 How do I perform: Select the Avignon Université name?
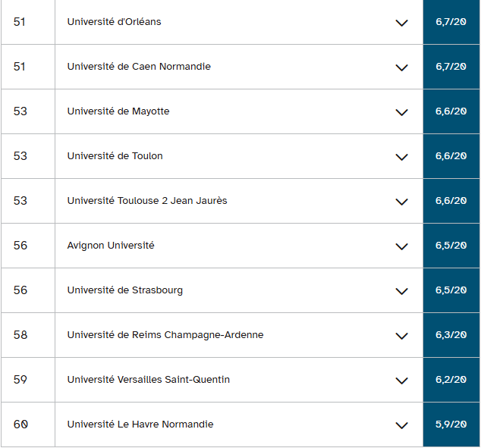tap(110, 246)
